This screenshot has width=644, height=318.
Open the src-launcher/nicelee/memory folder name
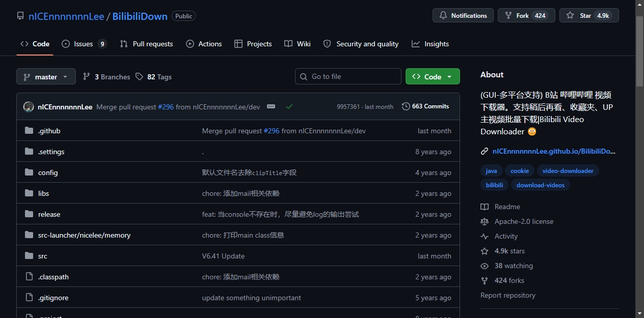point(84,235)
